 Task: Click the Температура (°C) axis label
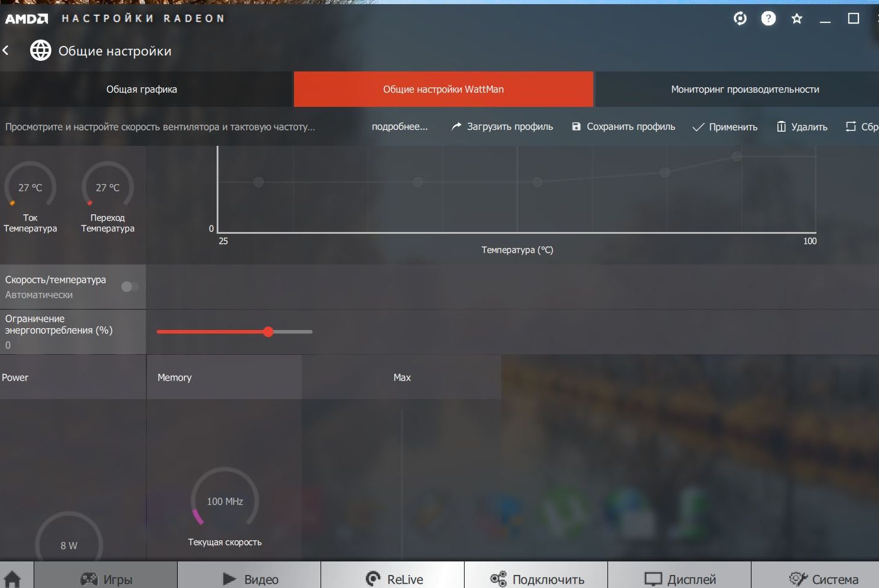[x=517, y=250]
